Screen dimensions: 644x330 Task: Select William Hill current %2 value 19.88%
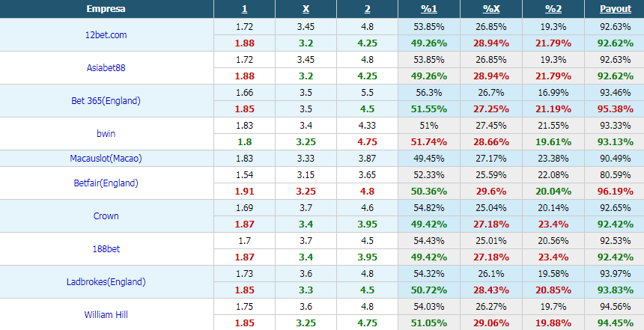pos(553,323)
